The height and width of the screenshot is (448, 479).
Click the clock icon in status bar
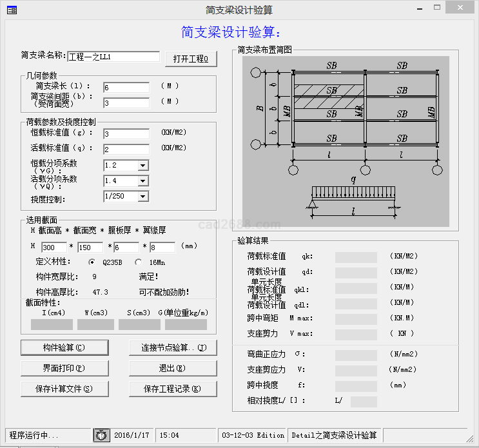click(102, 435)
